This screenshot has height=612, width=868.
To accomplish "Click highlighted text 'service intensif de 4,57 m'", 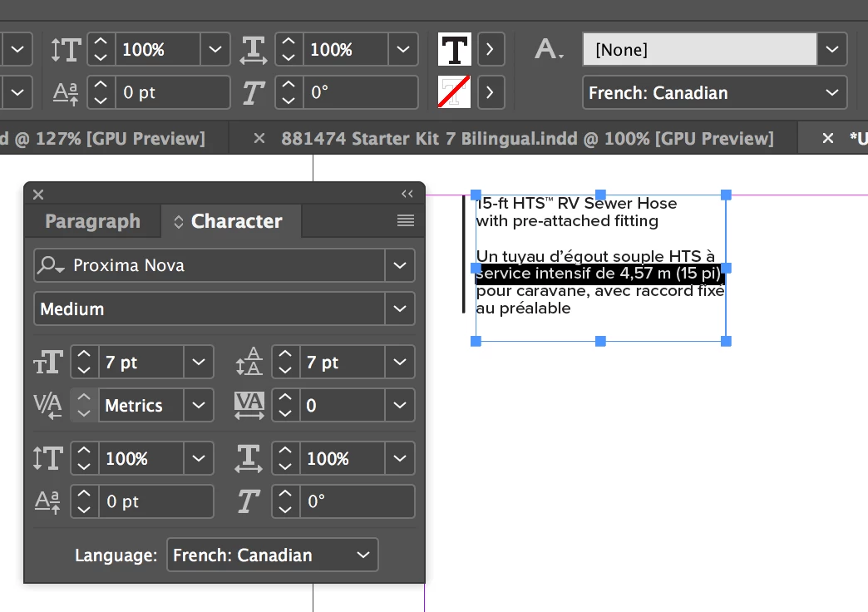I will pos(574,274).
